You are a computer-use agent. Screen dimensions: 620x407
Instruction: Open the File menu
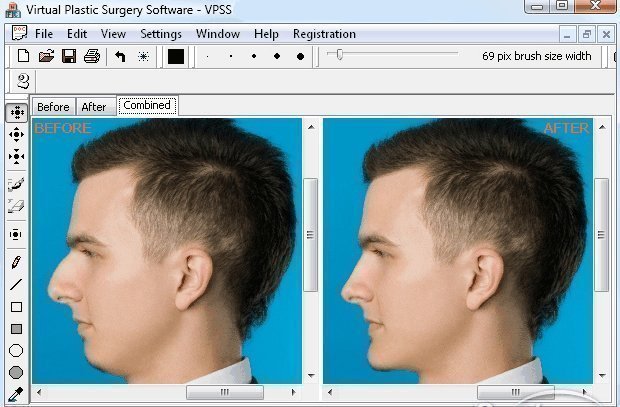pos(44,33)
